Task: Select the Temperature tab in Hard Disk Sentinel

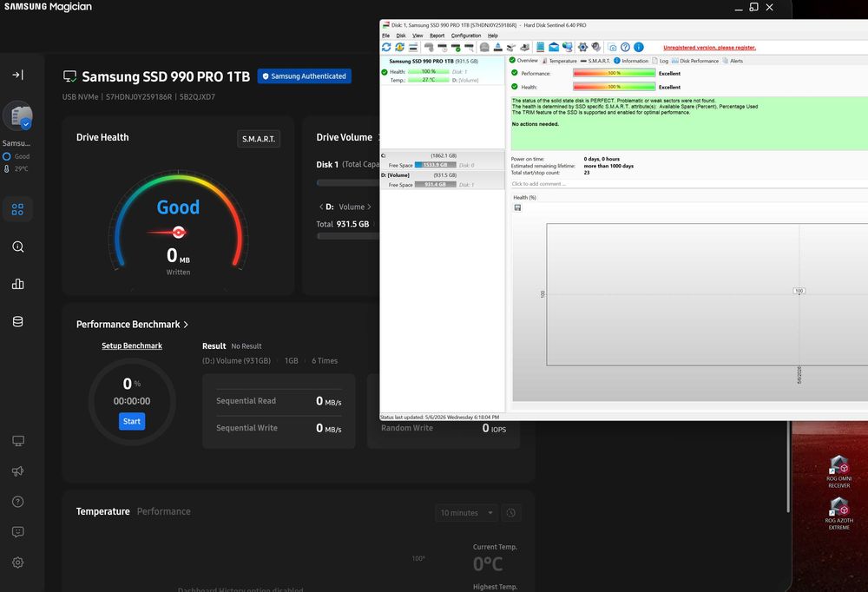Action: click(560, 61)
